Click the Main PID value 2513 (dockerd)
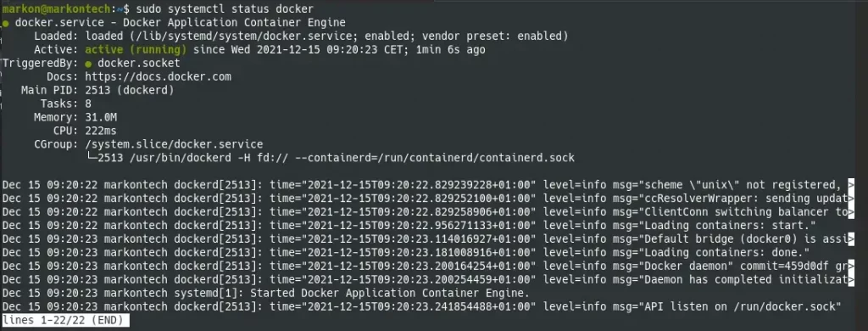 pos(130,90)
